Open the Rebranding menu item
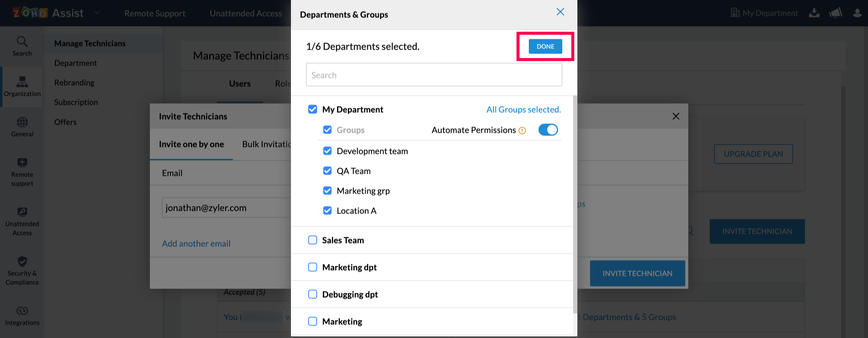The width and height of the screenshot is (868, 338). click(x=74, y=83)
